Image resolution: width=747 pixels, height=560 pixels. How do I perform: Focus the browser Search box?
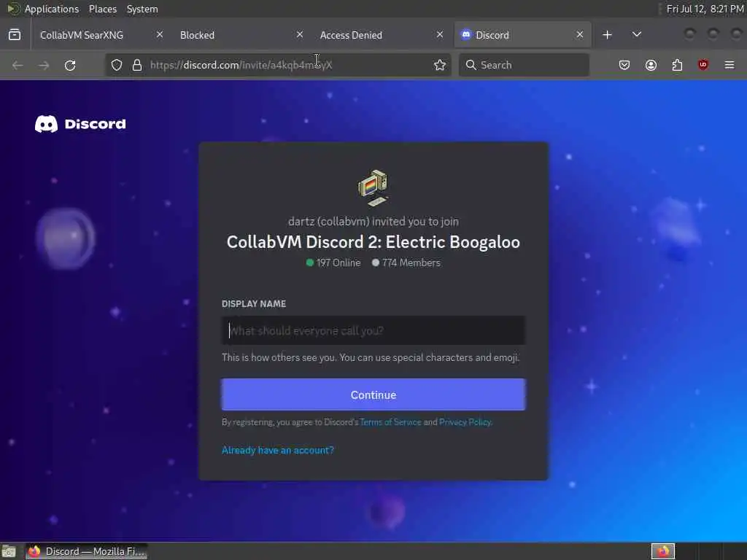[524, 65]
